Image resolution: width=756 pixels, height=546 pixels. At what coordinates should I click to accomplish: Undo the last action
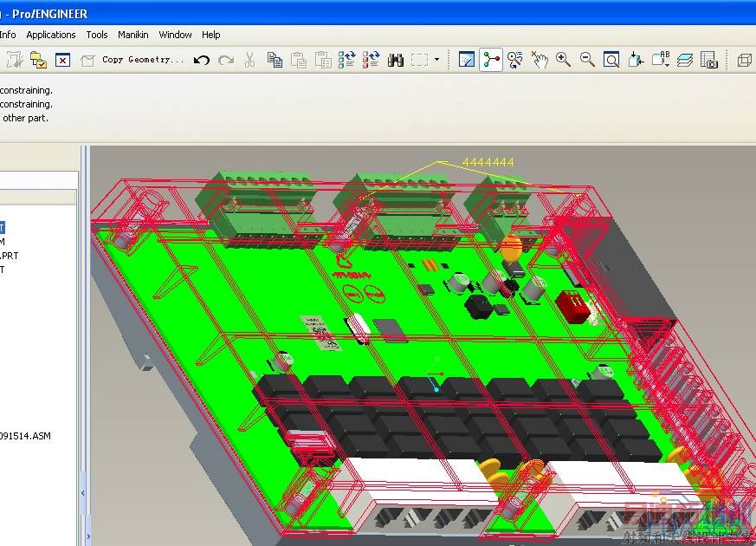click(x=202, y=60)
